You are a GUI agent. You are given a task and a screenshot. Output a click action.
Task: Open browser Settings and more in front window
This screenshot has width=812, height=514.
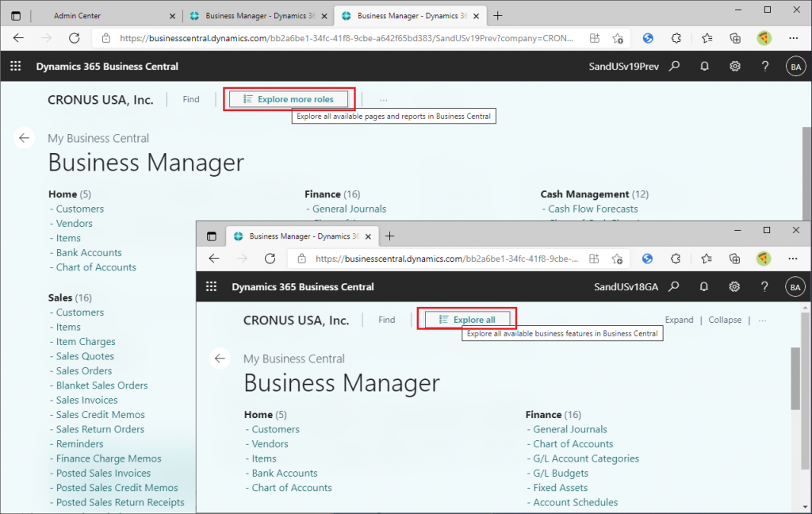(x=793, y=259)
